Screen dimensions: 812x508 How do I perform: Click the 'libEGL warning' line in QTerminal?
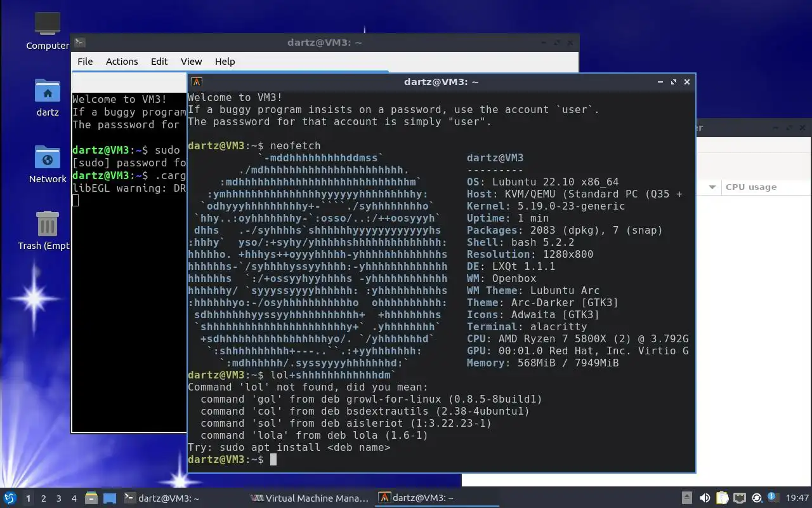(129, 188)
